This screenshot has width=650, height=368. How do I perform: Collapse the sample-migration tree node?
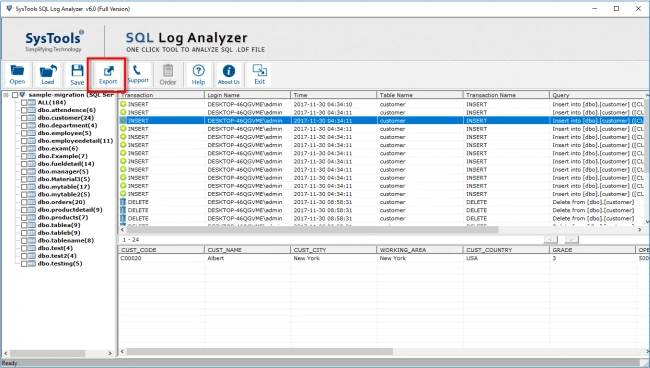pyautogui.click(x=6, y=95)
